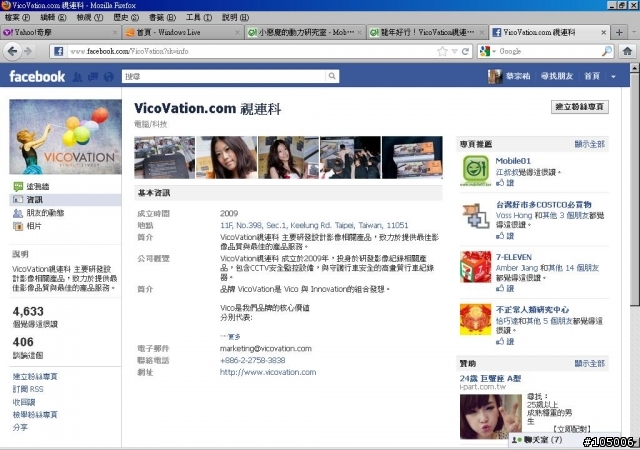Click the 建立粉絲專頁 button at top right
640x450 pixels.
click(580, 107)
